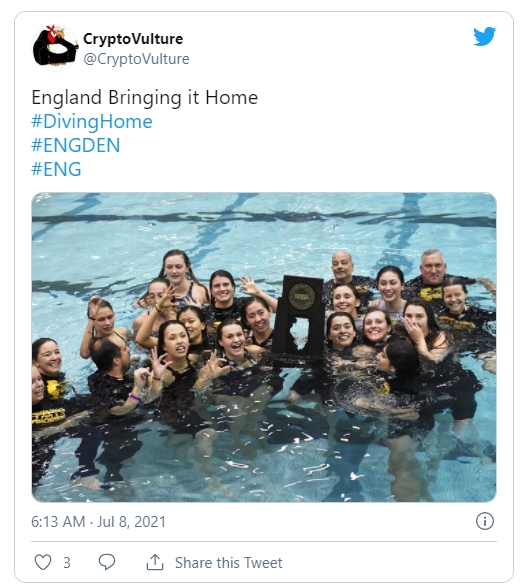Screen dimensions: 525x586
Task: Click the pool lane lines atop photo
Action: pyautogui.click(x=264, y=217)
